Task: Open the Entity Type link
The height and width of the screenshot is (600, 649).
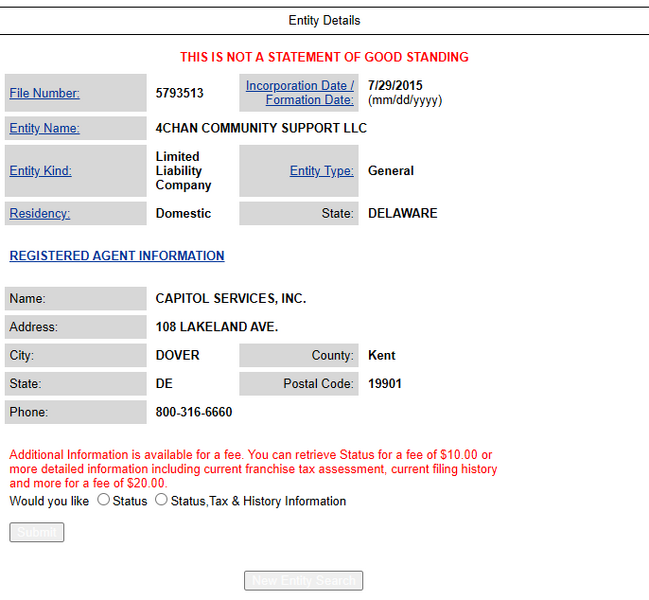Action: tap(322, 171)
